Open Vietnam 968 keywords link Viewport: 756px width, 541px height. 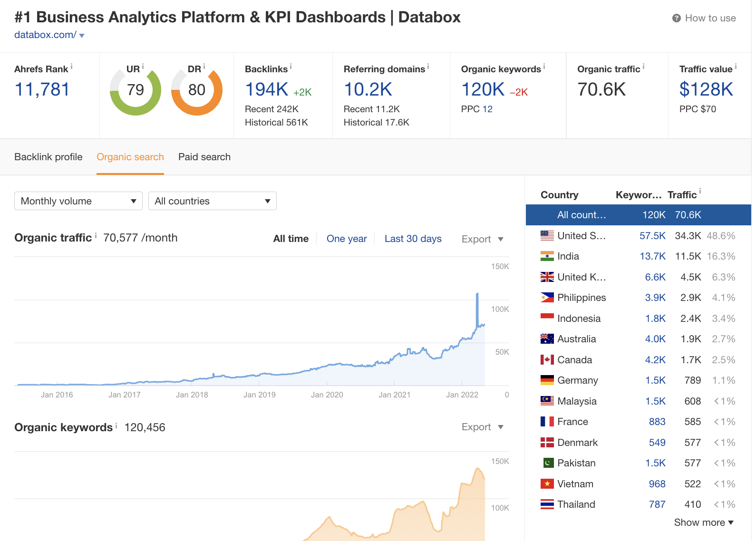[x=657, y=484]
